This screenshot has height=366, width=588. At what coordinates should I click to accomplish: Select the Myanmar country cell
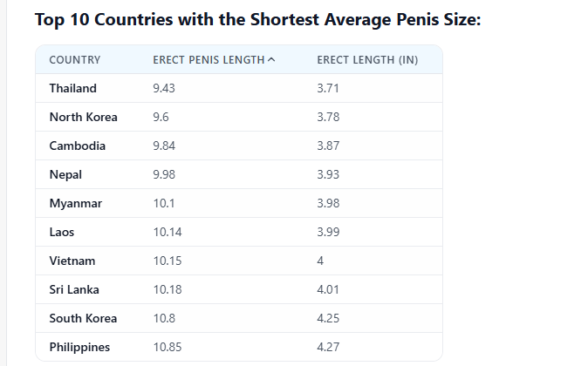76,203
